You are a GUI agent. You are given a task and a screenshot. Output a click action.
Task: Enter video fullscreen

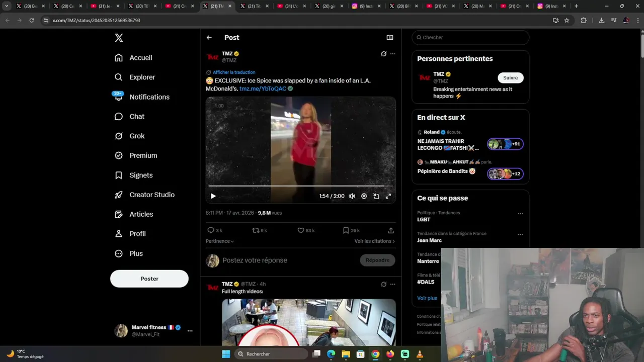pos(388,196)
